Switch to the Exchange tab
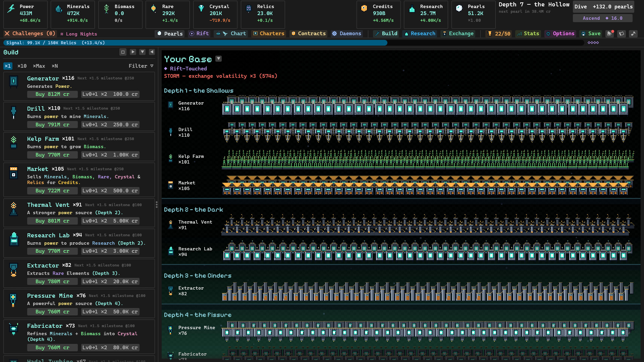This screenshot has width=644, height=362. 458,34
